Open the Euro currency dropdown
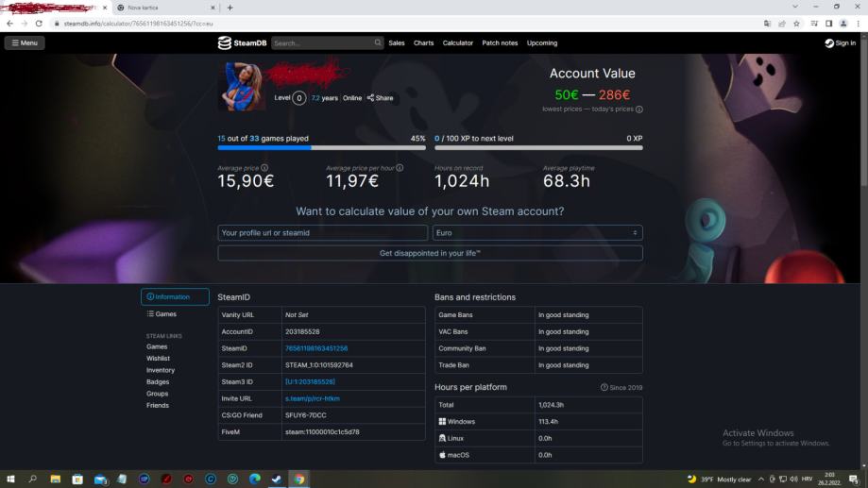The image size is (868, 488). point(537,233)
